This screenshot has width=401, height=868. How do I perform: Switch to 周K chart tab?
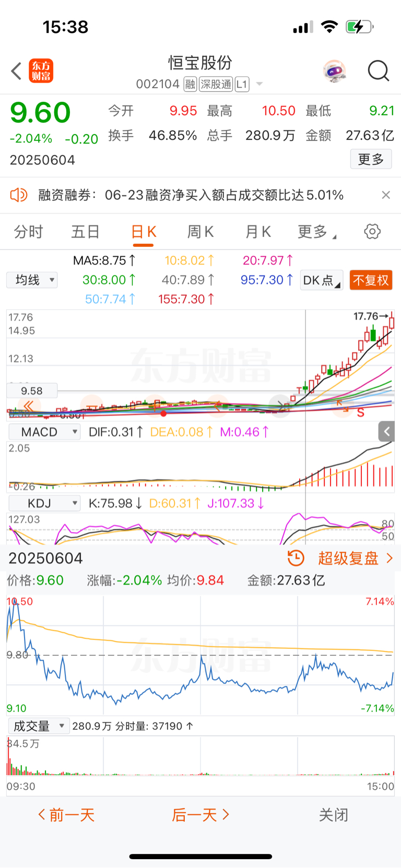pos(200,232)
